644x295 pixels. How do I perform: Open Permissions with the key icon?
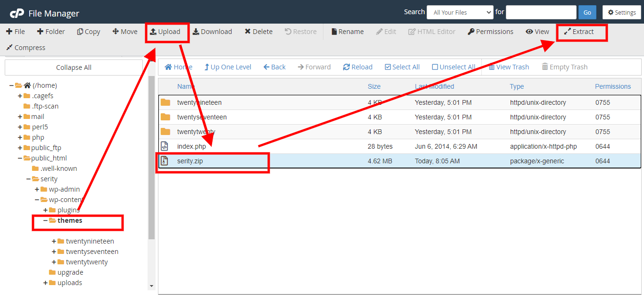pos(471,32)
